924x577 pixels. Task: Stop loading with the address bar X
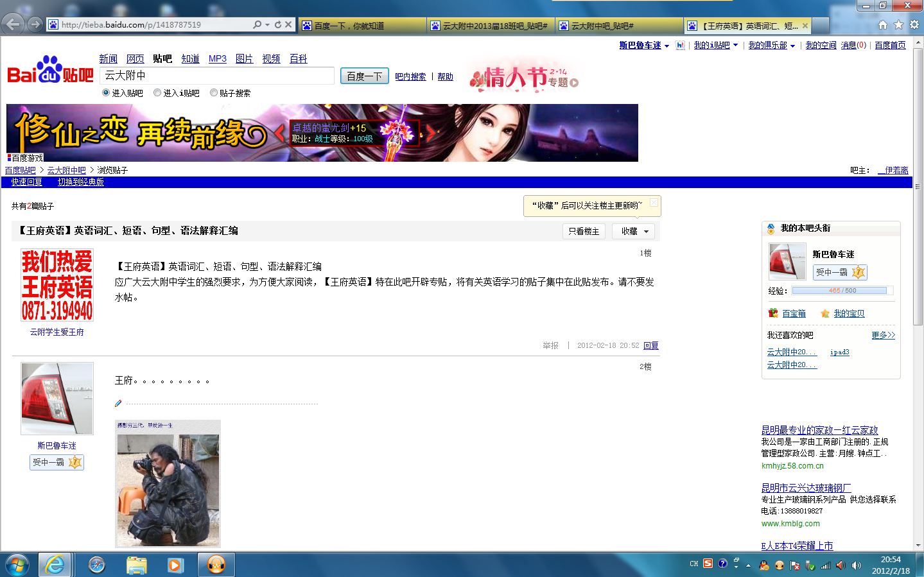tap(288, 24)
